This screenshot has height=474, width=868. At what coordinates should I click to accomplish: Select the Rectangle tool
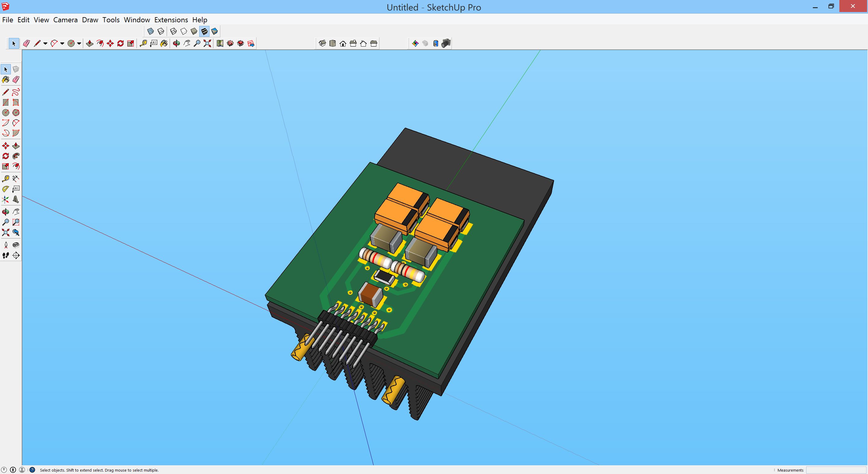[6, 102]
